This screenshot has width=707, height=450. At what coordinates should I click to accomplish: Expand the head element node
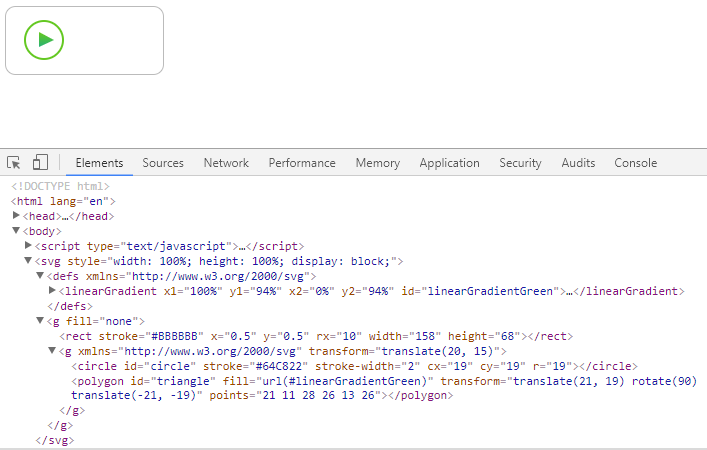(x=16, y=216)
